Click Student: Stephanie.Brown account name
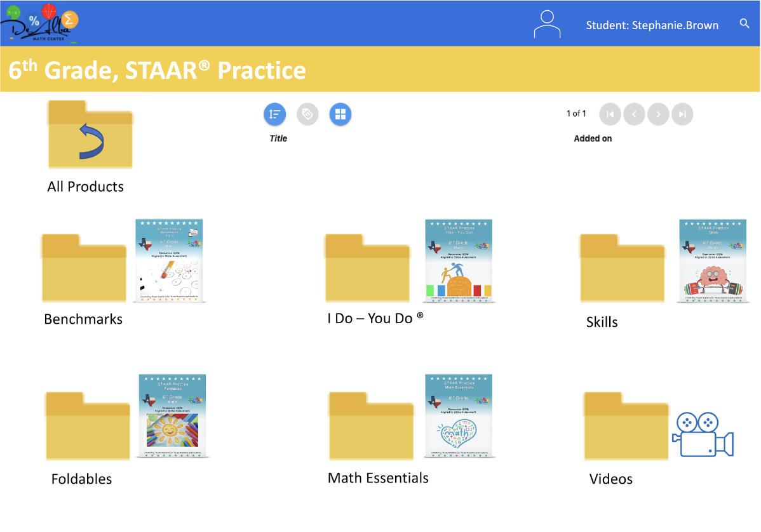 point(652,25)
